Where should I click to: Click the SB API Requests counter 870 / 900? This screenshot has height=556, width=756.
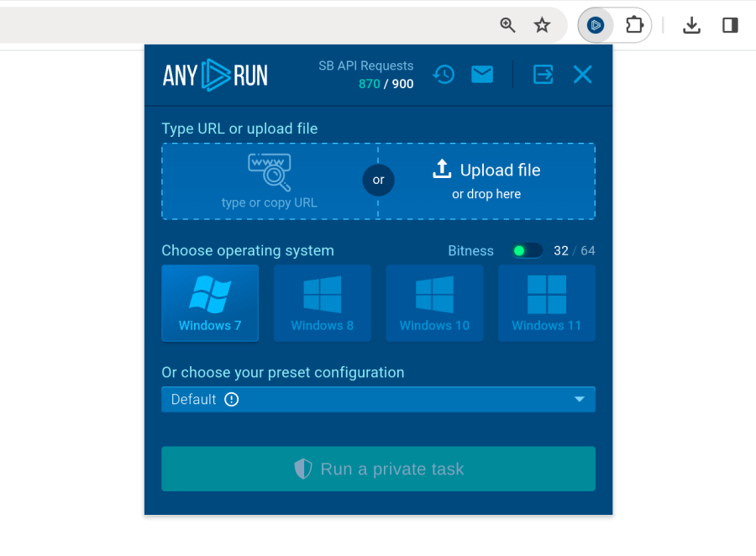386,84
